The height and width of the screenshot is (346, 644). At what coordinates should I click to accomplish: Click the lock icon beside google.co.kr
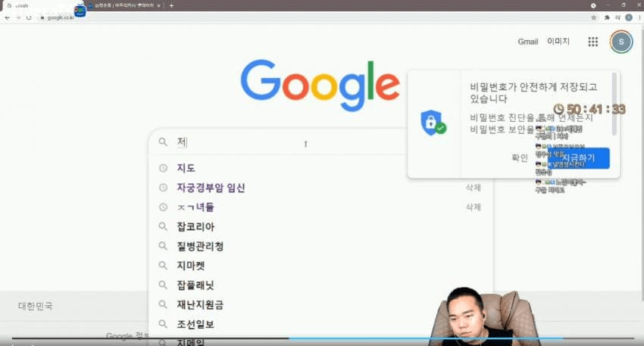point(42,17)
